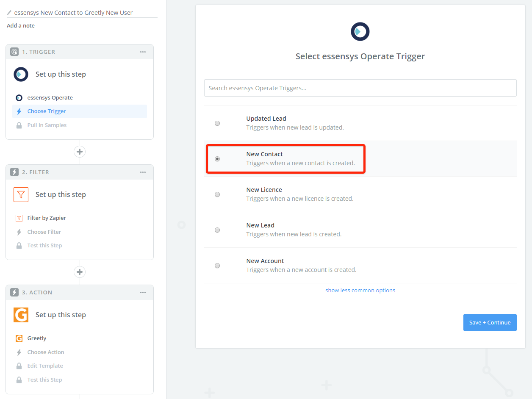The width and height of the screenshot is (532, 399).
Task: Click the Add a note link
Action: click(21, 25)
